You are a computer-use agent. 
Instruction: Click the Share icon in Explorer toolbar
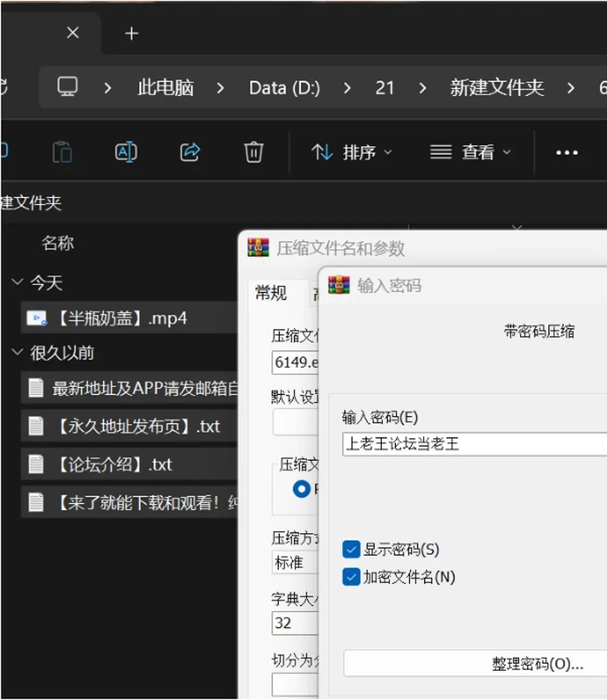point(190,152)
